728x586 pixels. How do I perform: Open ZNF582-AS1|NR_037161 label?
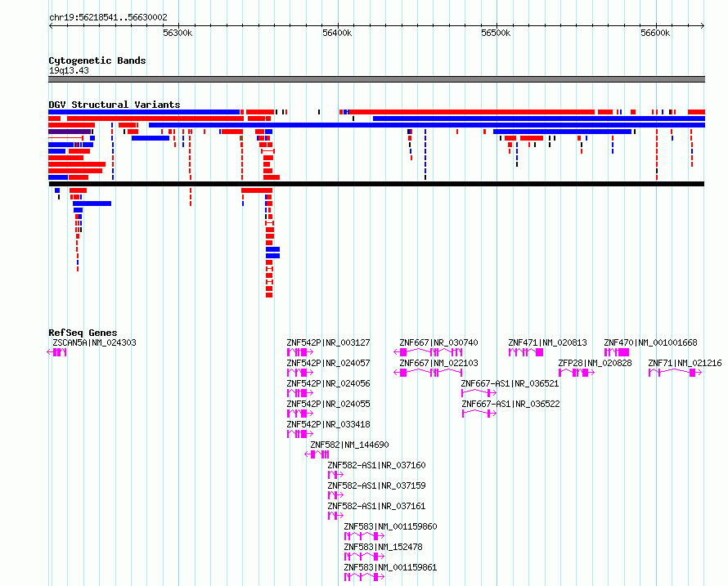tap(376, 506)
